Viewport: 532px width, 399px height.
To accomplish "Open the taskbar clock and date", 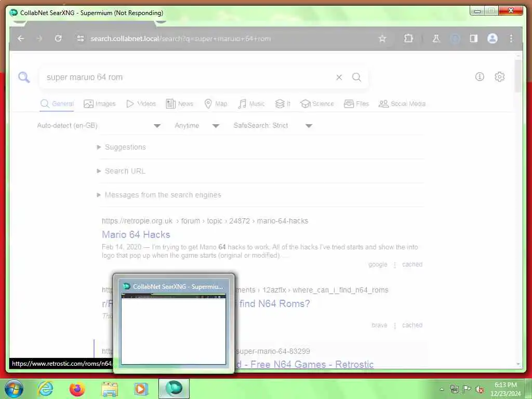I will pos(506,389).
